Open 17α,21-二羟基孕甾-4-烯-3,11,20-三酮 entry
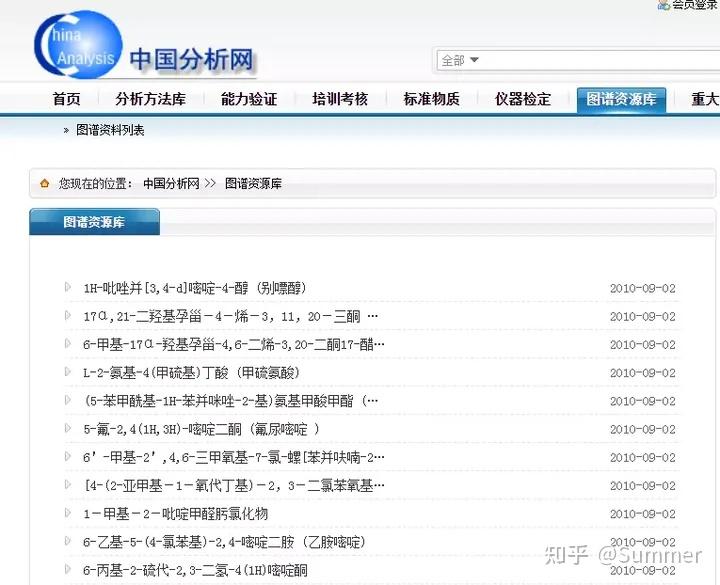720x585 pixels. tap(231, 316)
